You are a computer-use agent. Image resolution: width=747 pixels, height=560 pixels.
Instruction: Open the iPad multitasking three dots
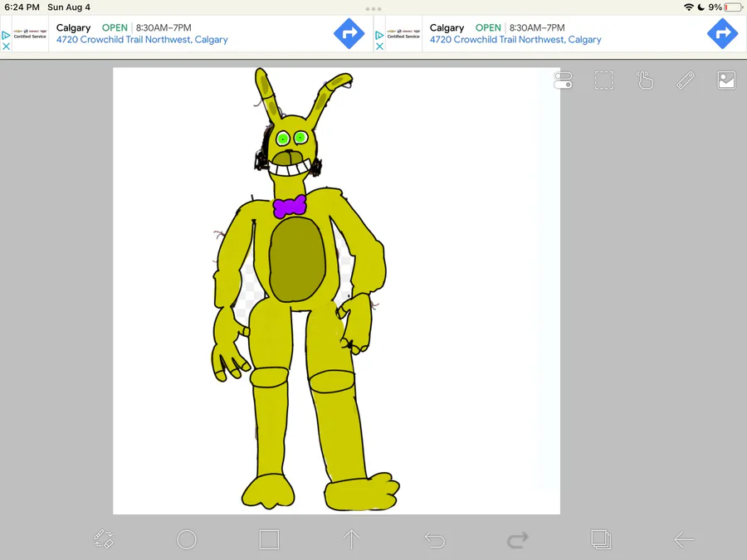click(373, 8)
